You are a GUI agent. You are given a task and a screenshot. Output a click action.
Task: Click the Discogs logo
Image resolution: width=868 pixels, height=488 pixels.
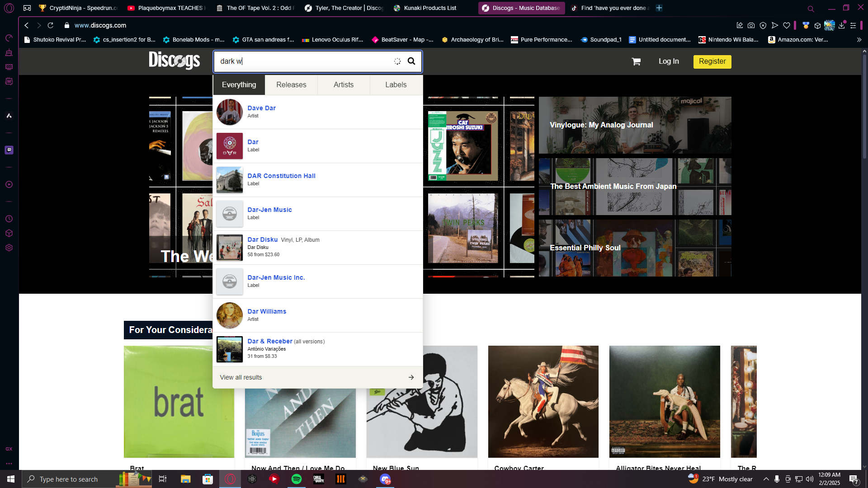(175, 61)
